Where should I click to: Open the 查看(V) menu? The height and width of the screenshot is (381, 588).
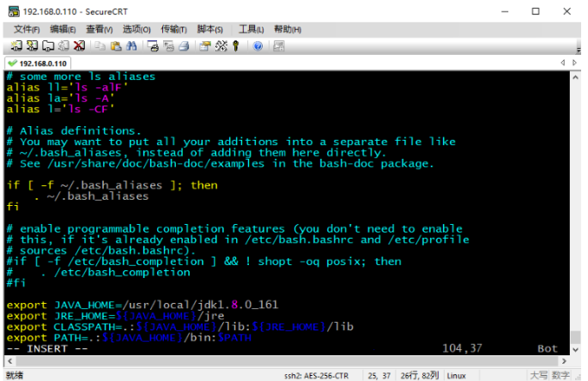click(100, 29)
